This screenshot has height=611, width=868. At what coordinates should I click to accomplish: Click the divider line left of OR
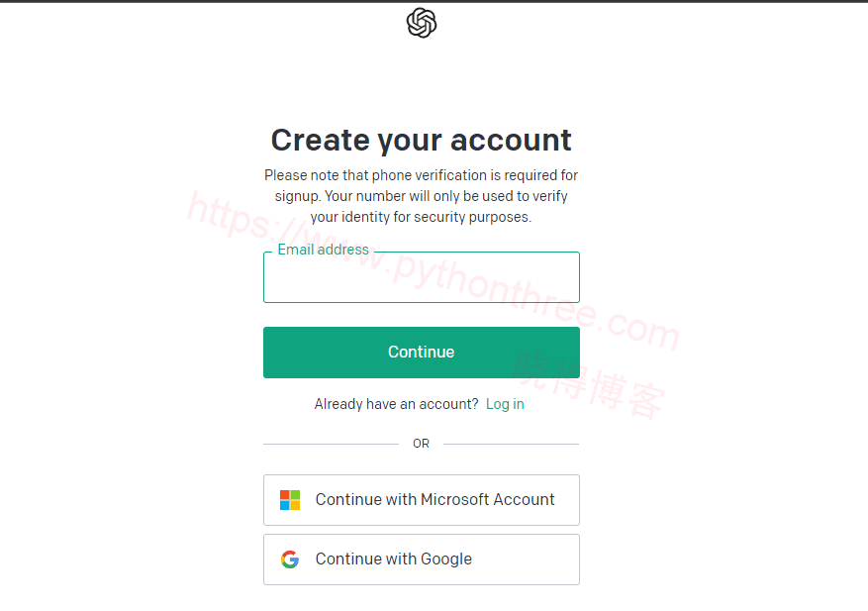[331, 444]
